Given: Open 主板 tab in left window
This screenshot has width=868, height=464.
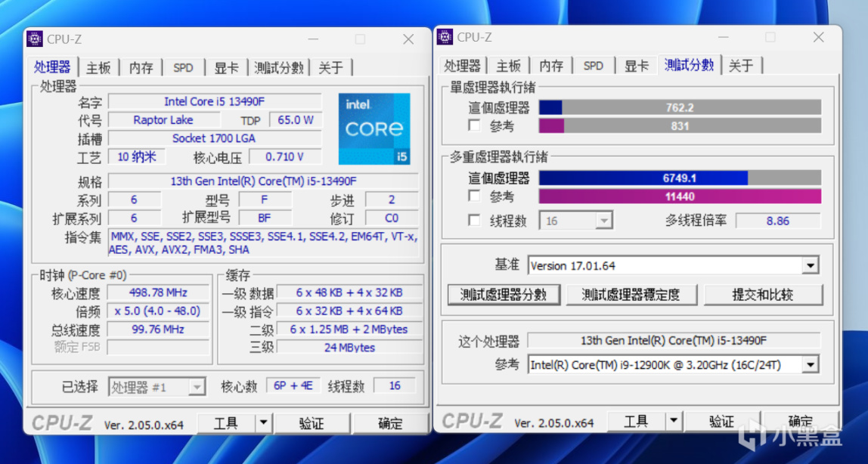Looking at the screenshot, I should click(98, 68).
